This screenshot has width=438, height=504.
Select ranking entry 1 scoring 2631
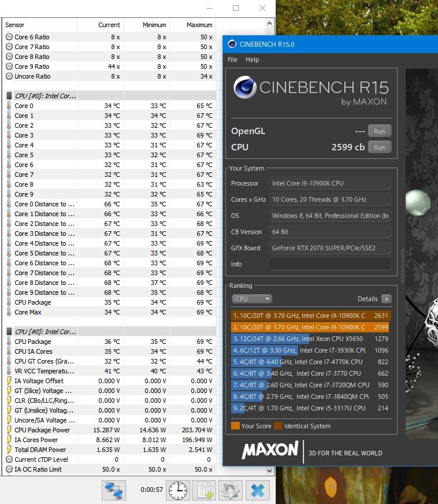(x=310, y=316)
